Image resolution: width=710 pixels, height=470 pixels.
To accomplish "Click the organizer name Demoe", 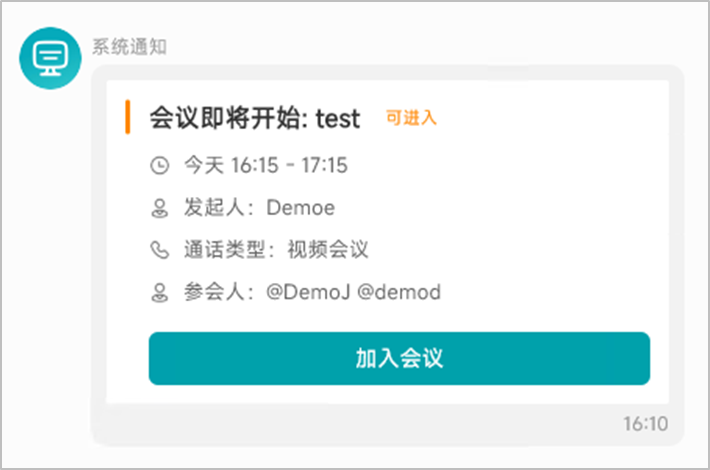I will pos(301,208).
